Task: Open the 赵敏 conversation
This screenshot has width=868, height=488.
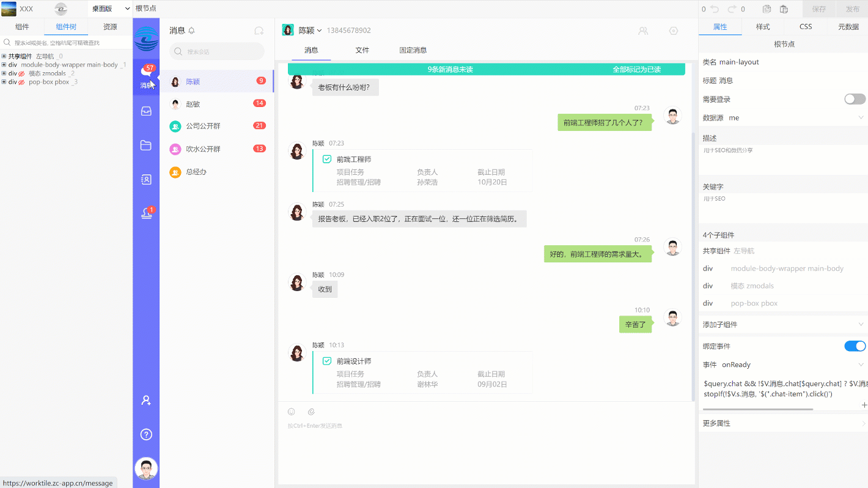Action: pyautogui.click(x=217, y=104)
